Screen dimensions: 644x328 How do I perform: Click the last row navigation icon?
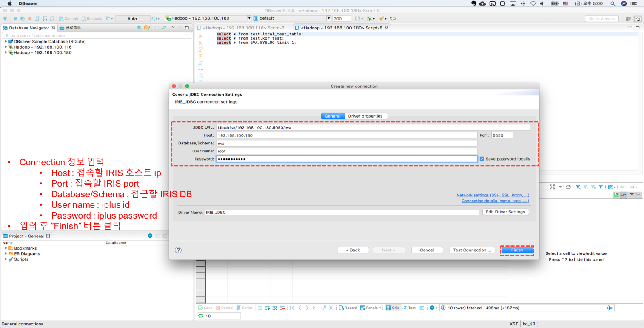click(314, 308)
